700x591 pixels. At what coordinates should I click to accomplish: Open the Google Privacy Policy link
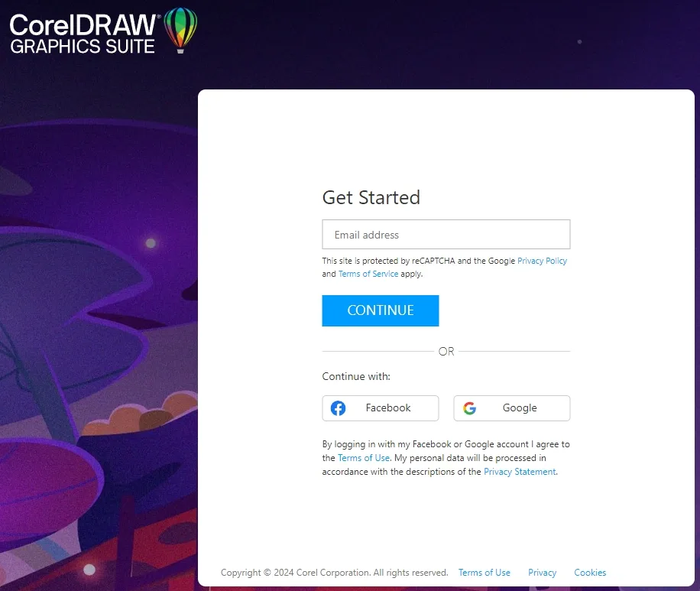coord(542,261)
